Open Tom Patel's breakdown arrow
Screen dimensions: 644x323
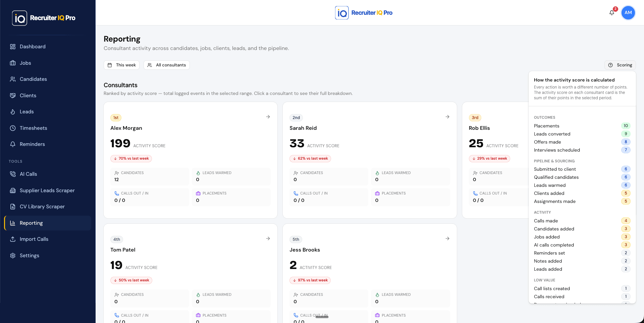click(268, 238)
